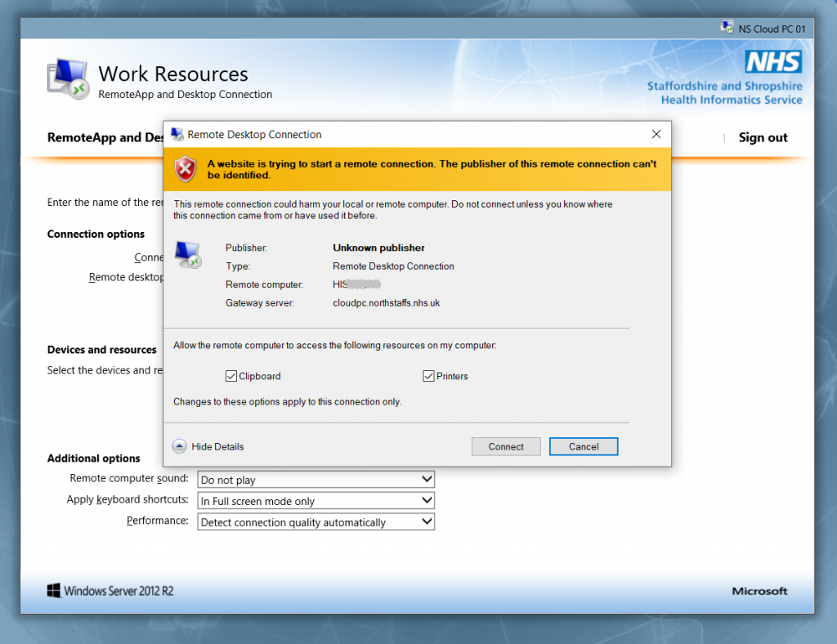Click the Microsoft logo in footer
Image resolution: width=837 pixels, height=644 pixels.
coord(759,591)
